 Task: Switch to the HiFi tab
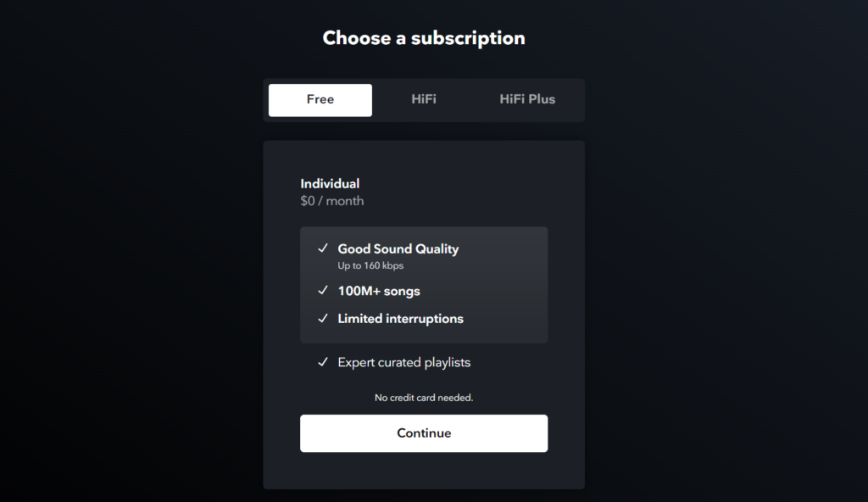424,99
